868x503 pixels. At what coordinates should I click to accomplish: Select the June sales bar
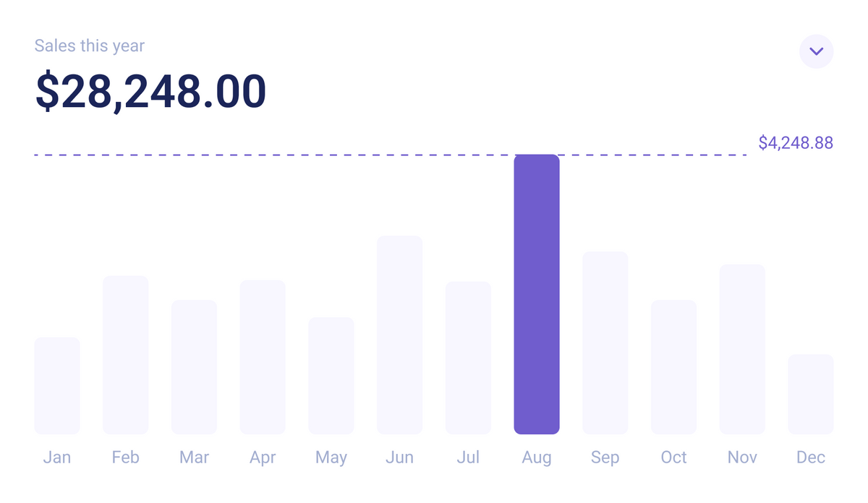(x=399, y=335)
